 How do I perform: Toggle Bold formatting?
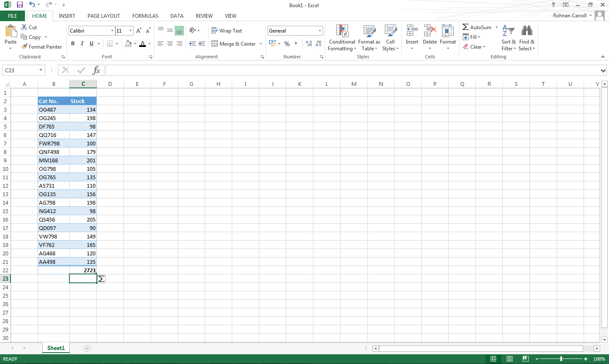point(73,44)
